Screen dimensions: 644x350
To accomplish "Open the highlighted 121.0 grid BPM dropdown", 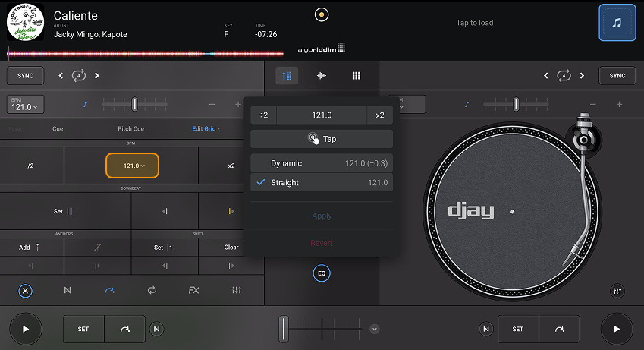I will [132, 166].
